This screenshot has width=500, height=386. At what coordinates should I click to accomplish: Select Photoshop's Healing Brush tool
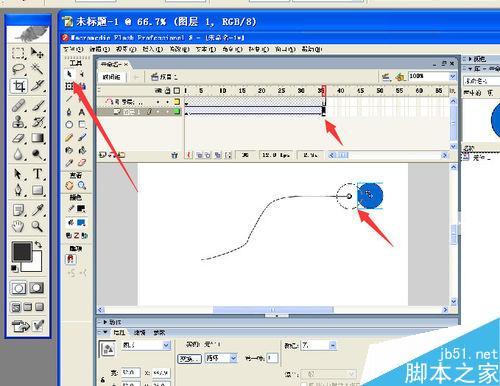tap(18, 106)
